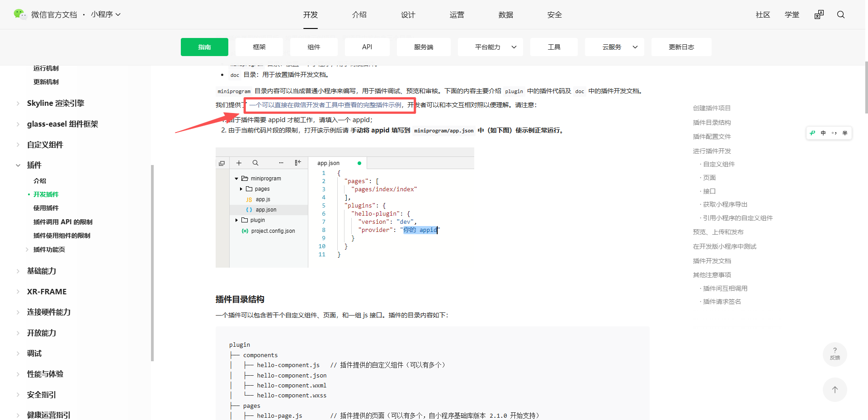The width and height of the screenshot is (868, 420).
Task: Expand the 插件功能页 sub-item
Action: pyautogui.click(x=27, y=250)
